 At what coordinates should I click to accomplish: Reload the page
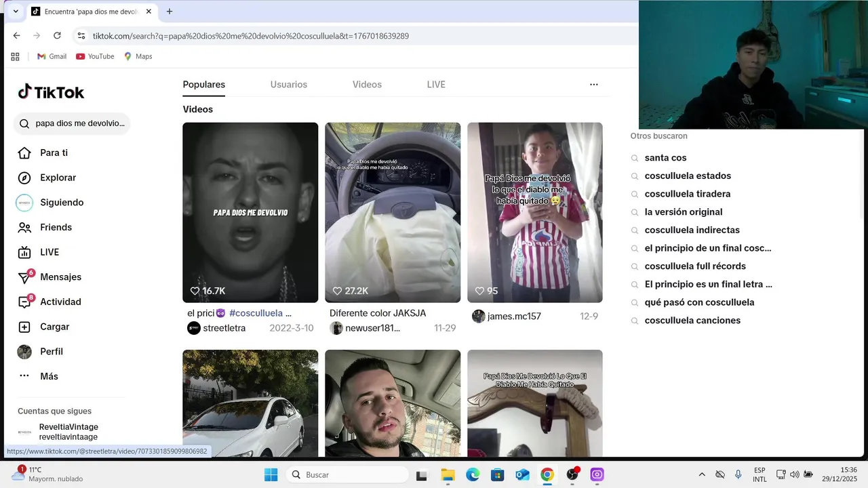point(57,36)
